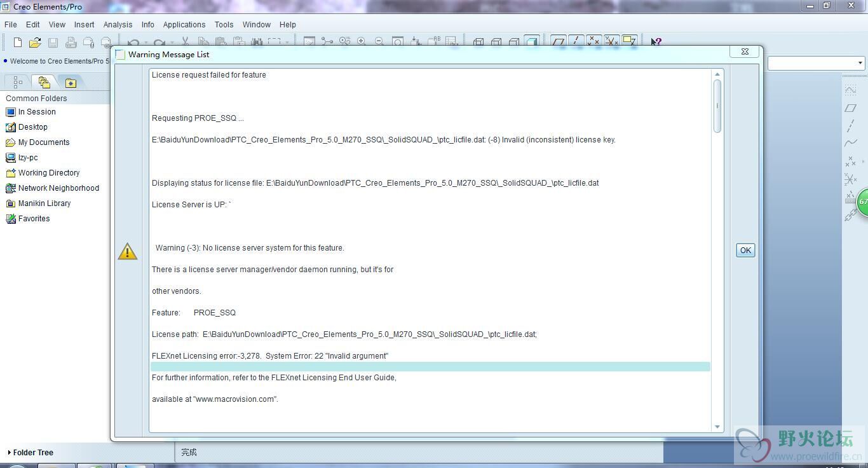This screenshot has width=868, height=468.
Task: Open the Tools menu
Action: click(224, 25)
